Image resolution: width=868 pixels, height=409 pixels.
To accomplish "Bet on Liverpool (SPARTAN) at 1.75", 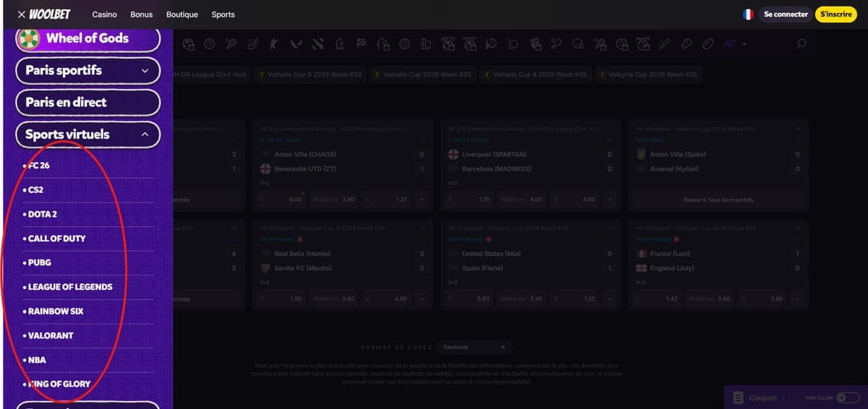I will coord(471,199).
